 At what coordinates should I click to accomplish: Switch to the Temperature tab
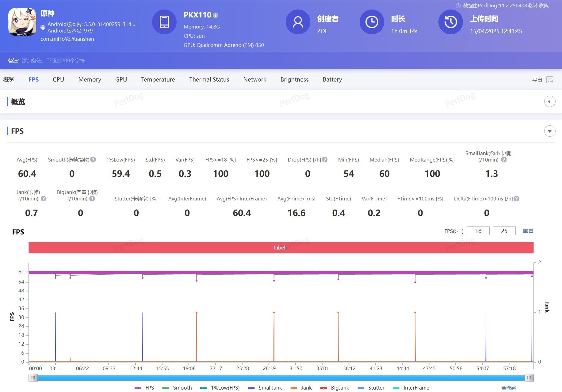[158, 80]
